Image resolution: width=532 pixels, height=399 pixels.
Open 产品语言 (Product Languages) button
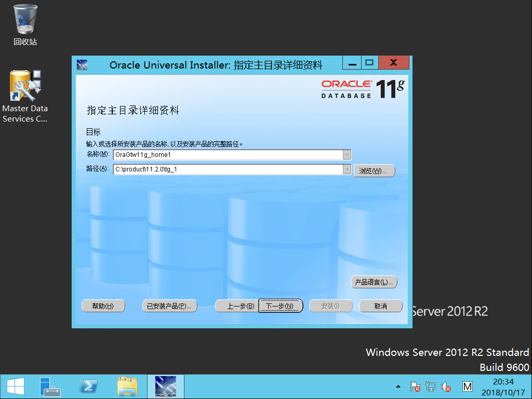coord(374,282)
